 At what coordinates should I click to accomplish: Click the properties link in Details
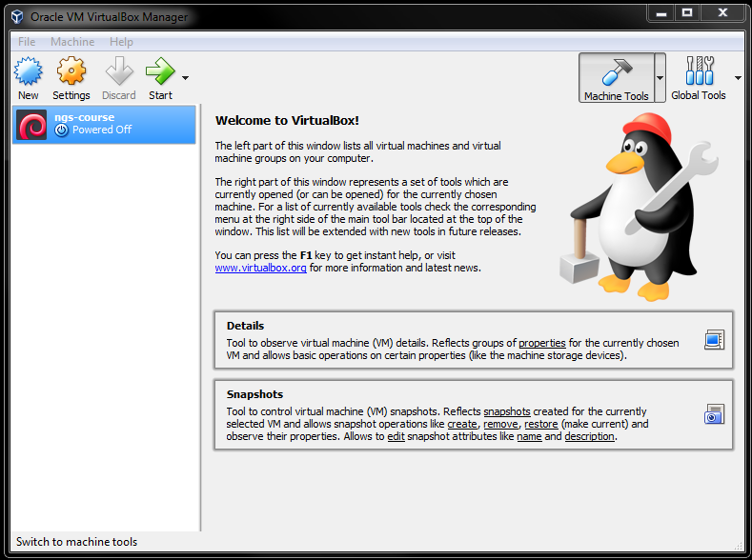click(x=542, y=343)
